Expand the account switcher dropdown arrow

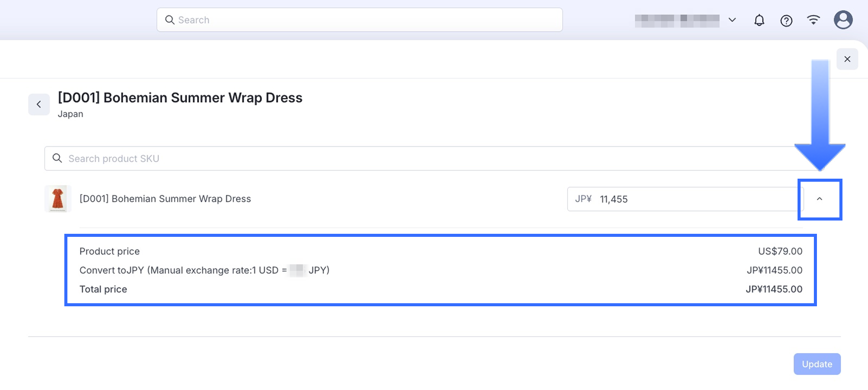click(x=732, y=20)
